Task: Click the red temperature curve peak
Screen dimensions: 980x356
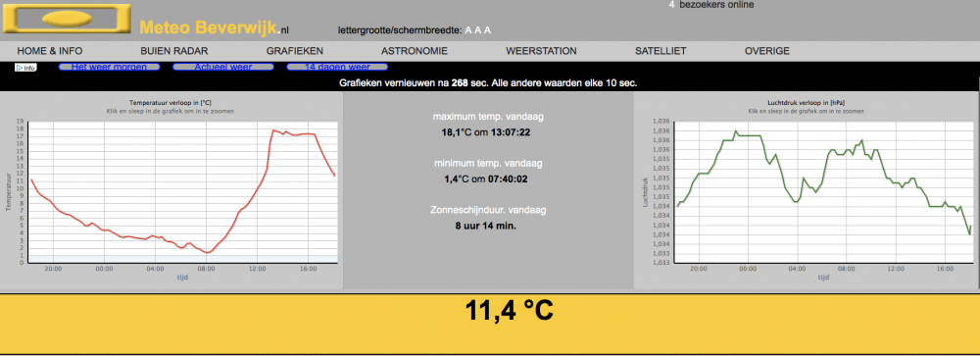Action: [x=273, y=130]
